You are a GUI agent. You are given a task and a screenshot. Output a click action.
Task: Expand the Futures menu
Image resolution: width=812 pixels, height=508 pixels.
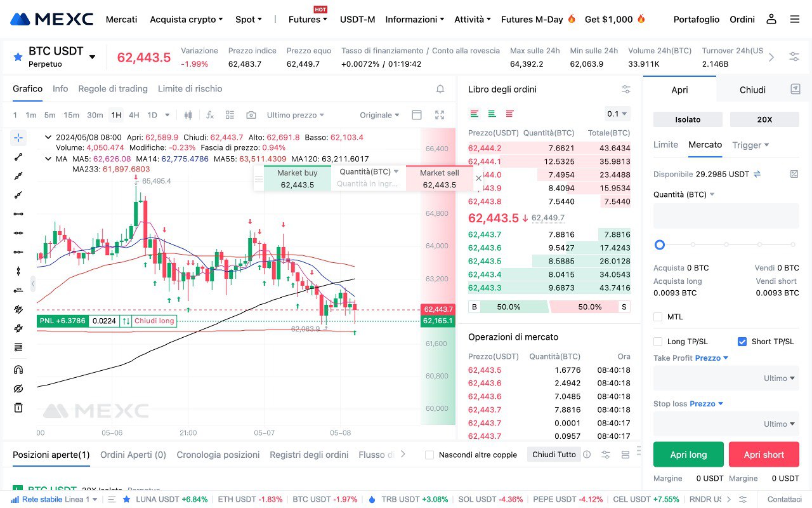coord(308,19)
